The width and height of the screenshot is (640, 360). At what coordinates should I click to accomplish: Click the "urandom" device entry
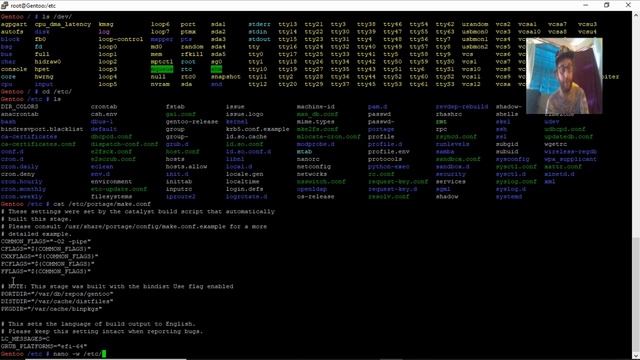tap(475, 24)
